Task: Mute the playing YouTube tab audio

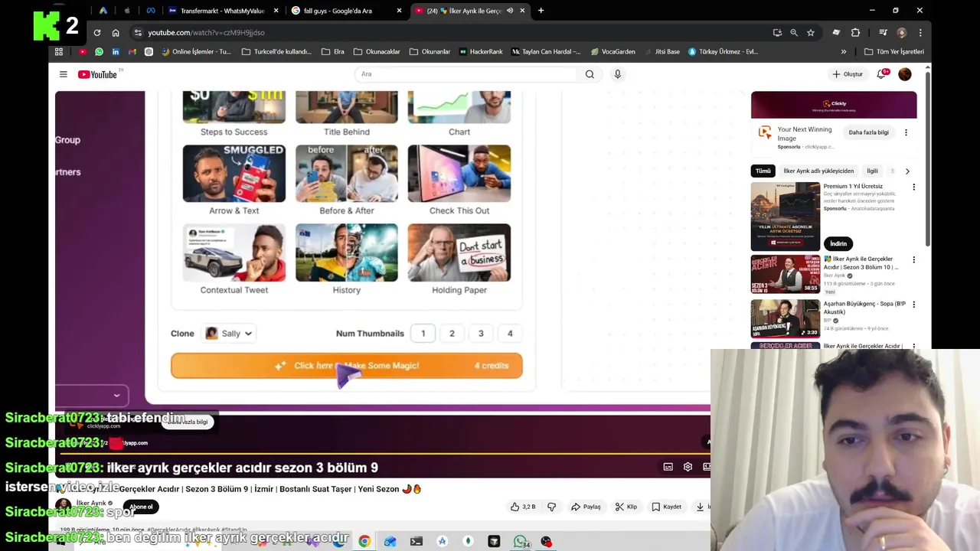Action: coord(510,11)
